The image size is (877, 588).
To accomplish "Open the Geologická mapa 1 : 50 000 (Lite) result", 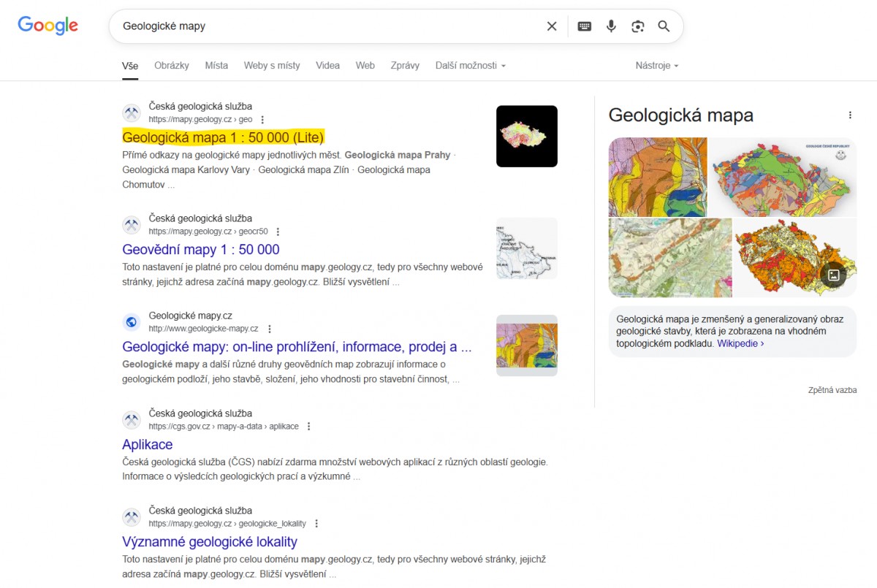I will 223,137.
